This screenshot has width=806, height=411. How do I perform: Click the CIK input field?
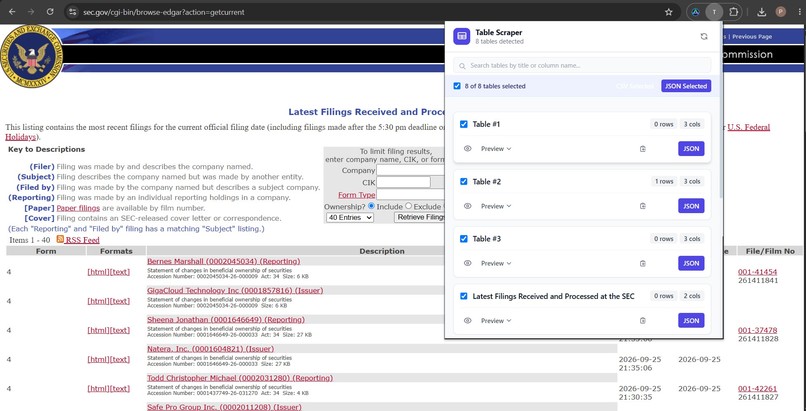(x=404, y=182)
